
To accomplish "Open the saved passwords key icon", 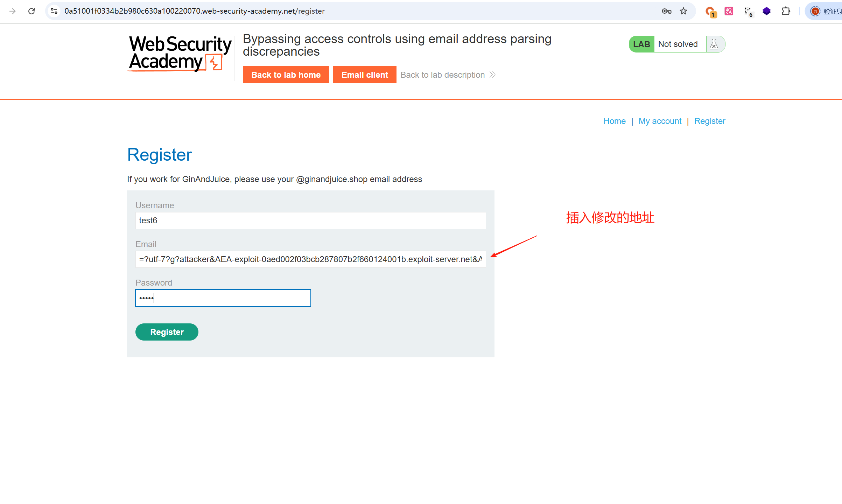I will (666, 11).
